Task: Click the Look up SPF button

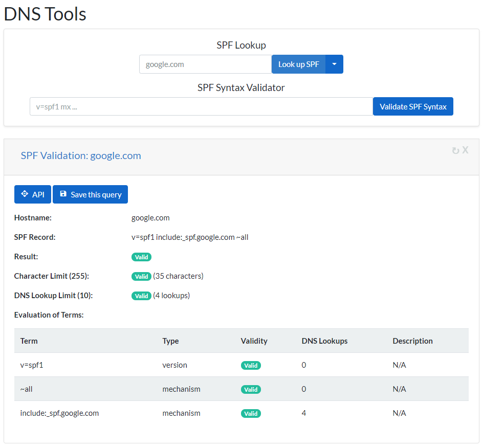Action: pyautogui.click(x=298, y=64)
